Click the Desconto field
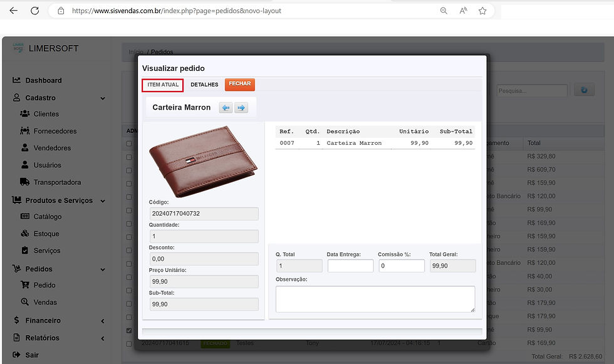The width and height of the screenshot is (614, 364). point(204,259)
